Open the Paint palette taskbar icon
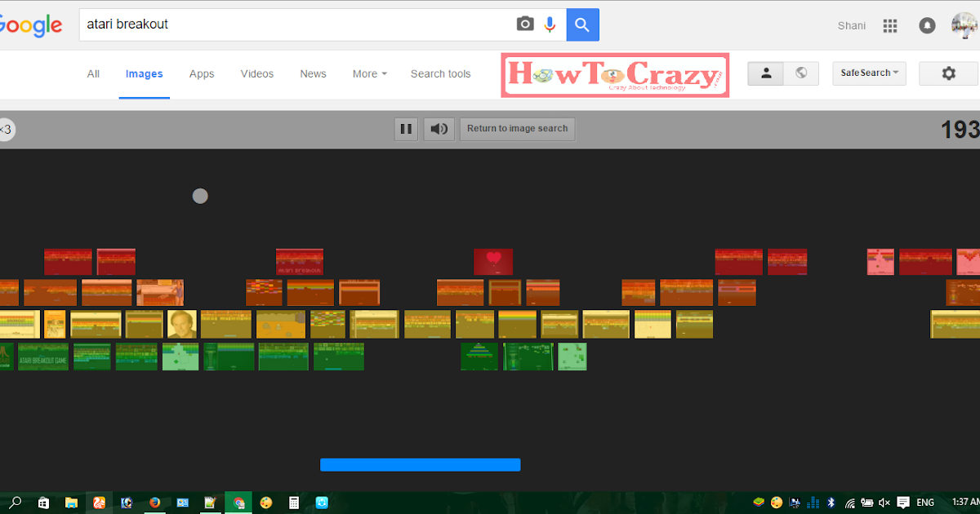Viewport: 980px width, 514px height. coord(266,503)
